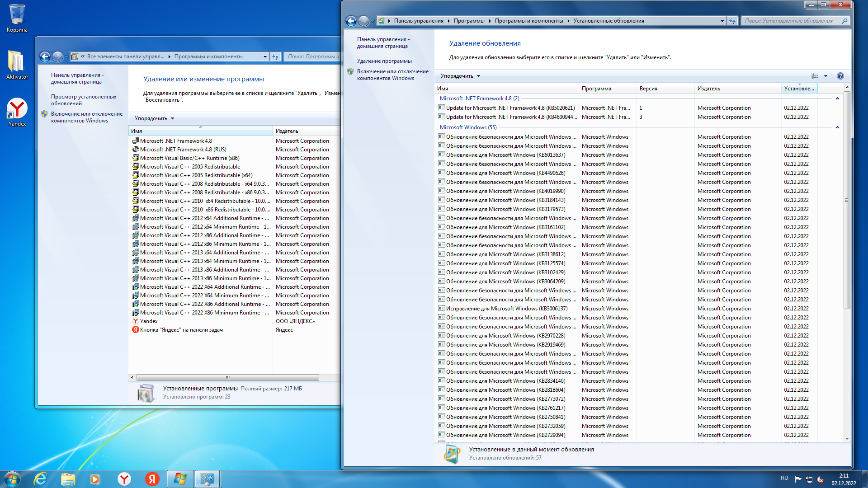Click the muted volume tray icon
Image resolution: width=868 pixels, height=488 pixels.
click(x=820, y=479)
